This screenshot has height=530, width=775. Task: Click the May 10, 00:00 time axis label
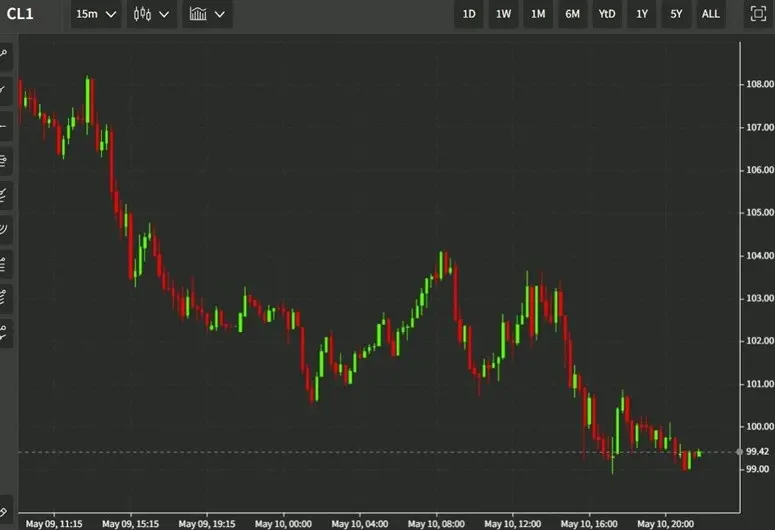click(283, 523)
